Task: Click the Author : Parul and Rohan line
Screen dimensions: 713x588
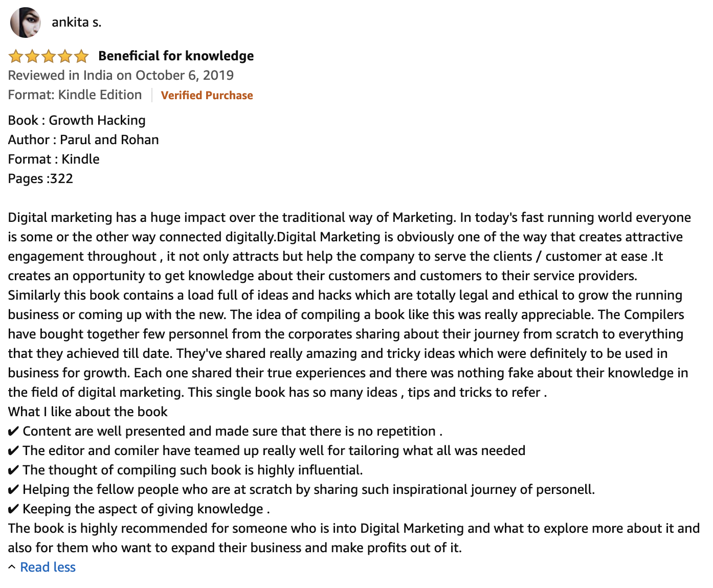Action: 83,140
